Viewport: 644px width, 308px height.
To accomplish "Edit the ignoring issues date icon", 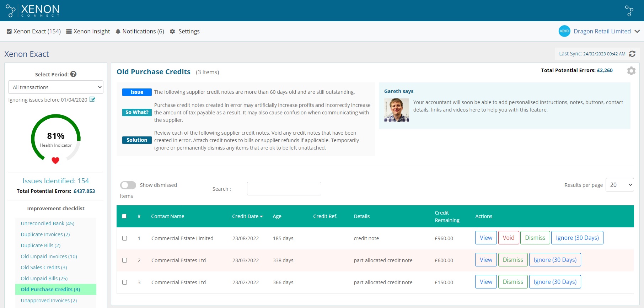I will pos(92,99).
